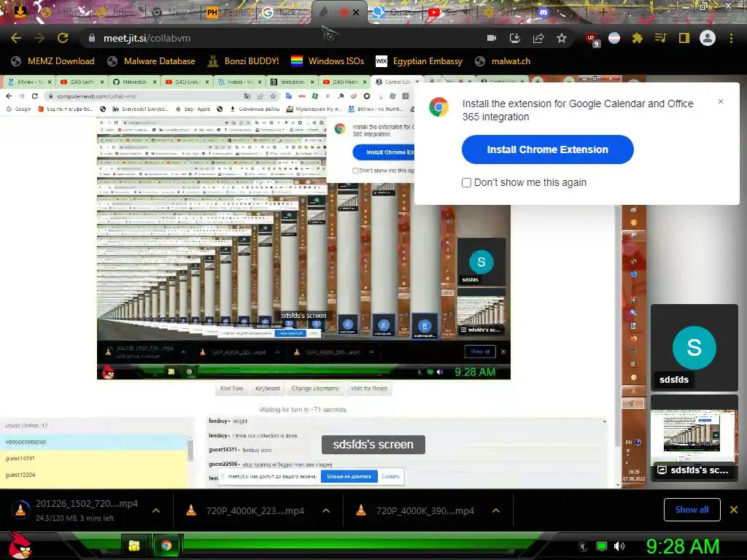Image resolution: width=747 pixels, height=560 pixels.
Task: Click Show all downloads button
Action: point(692,510)
